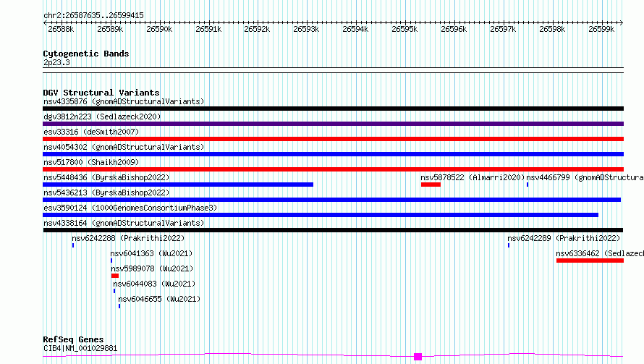Viewport: 644px width, 364px height.
Task: Open the nsv5436213 ByrskaBishop2022 blue bar
Action: point(332,200)
